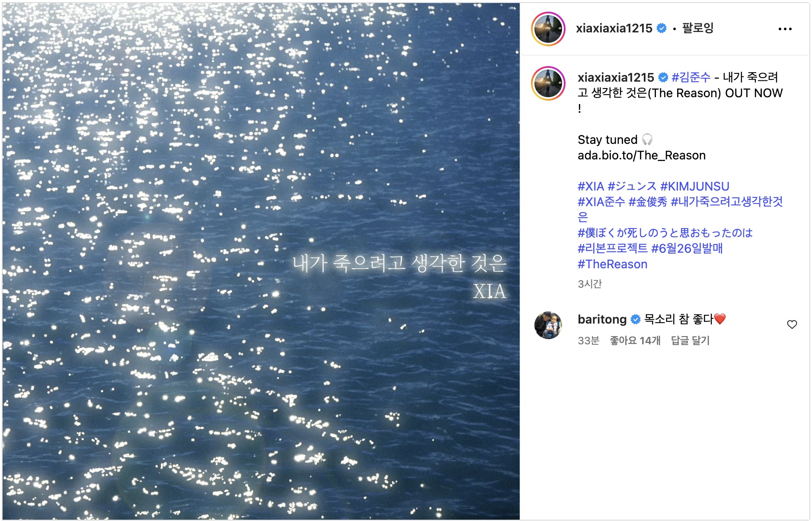Image resolution: width=812 pixels, height=521 pixels.
Task: Open the #TheReason hashtag
Action: [612, 264]
